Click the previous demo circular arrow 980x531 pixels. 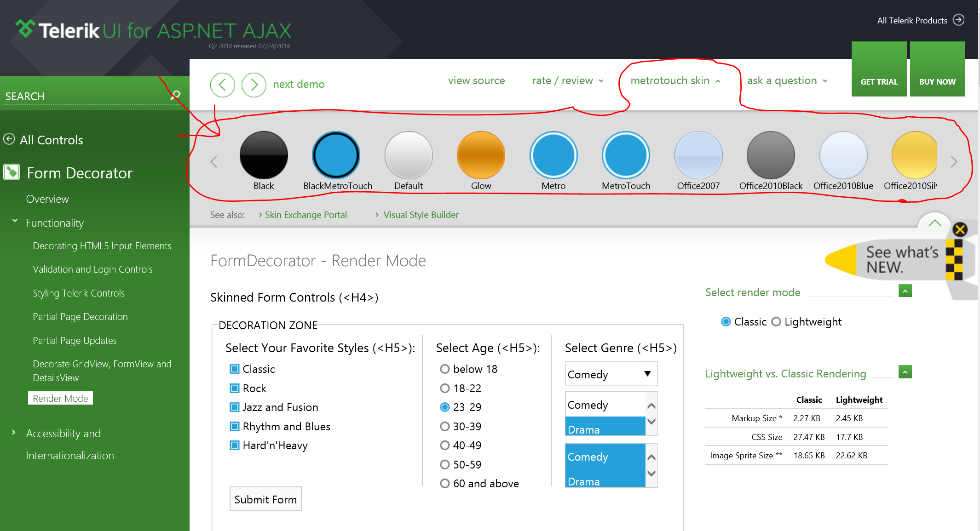coord(223,85)
